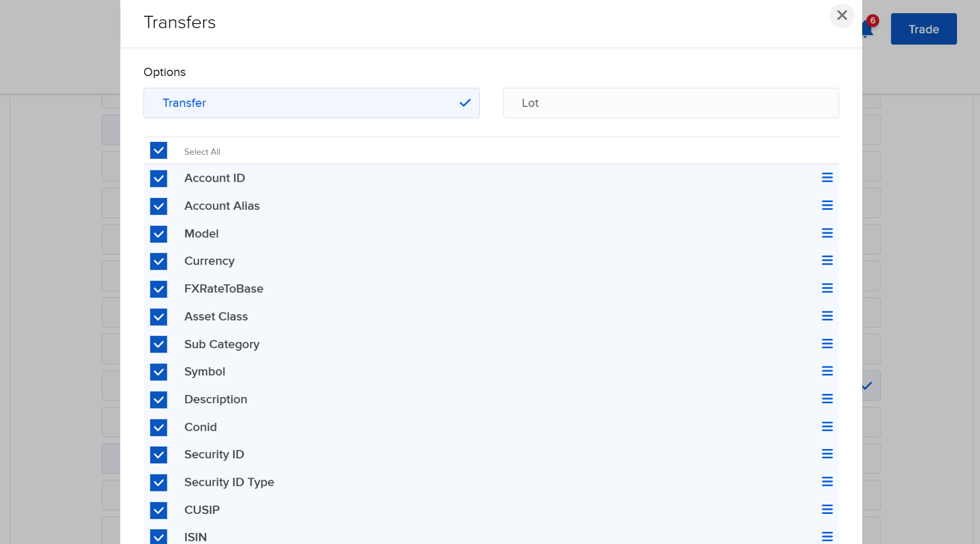980x544 pixels.
Task: Select the Transfer option
Action: (x=311, y=103)
